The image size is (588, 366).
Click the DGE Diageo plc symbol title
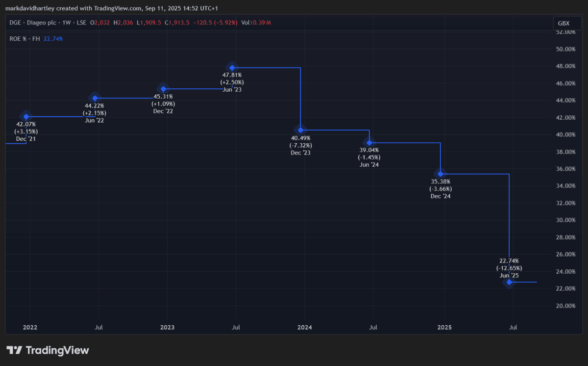[x=41, y=23]
